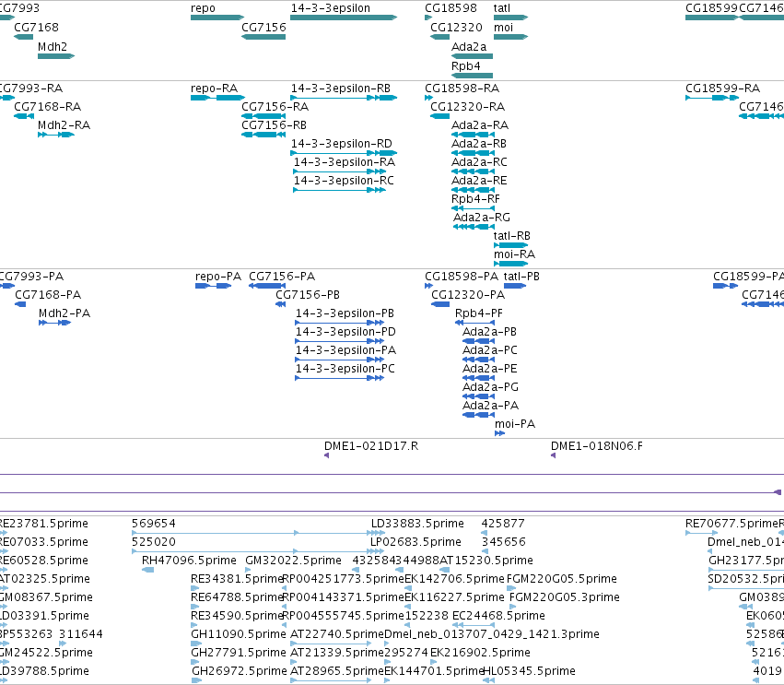Click the GH11090.5prime EST label
This screenshot has width=784, height=685.
point(239,634)
